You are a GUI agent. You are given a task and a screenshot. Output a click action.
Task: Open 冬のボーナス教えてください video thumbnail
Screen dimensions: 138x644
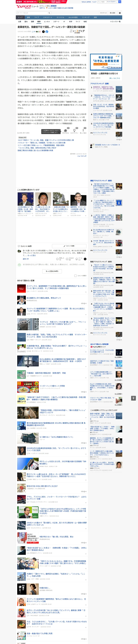[119, 267]
